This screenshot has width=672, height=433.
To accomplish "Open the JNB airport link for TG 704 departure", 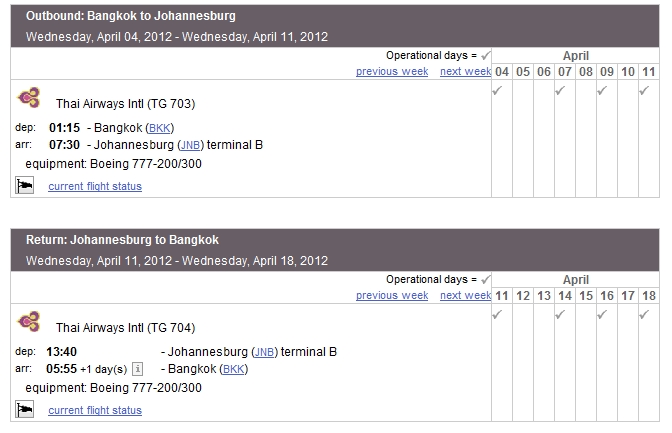I will pyautogui.click(x=264, y=352).
